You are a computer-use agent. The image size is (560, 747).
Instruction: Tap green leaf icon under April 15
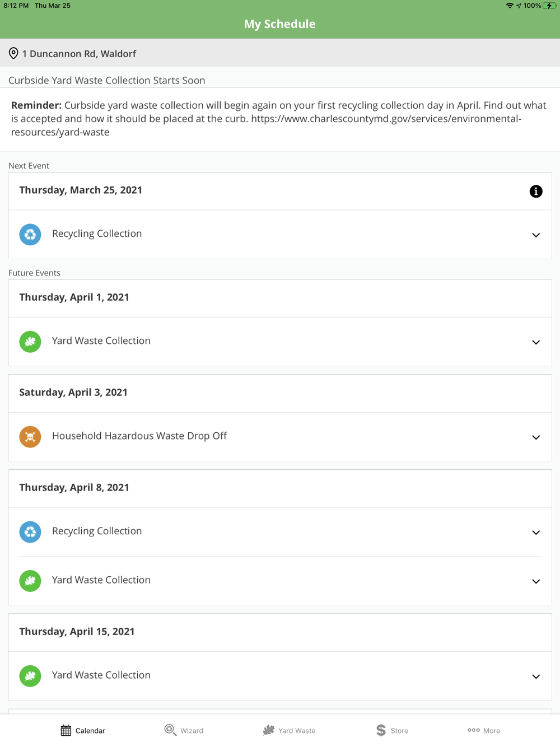(x=30, y=676)
